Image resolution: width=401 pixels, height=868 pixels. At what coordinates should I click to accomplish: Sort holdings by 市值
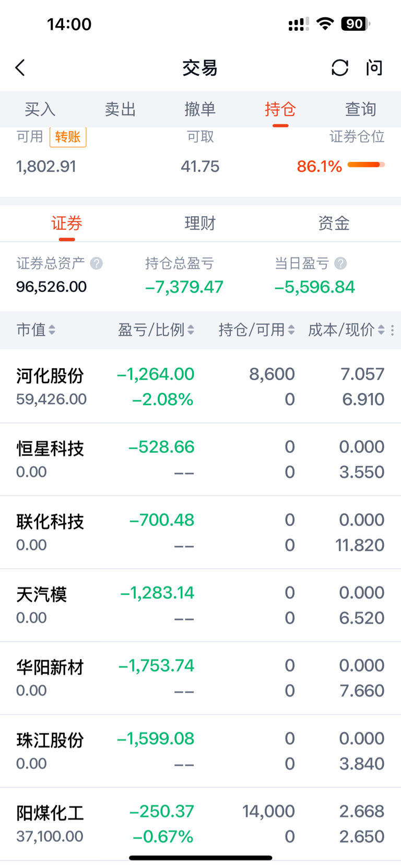[x=36, y=330]
